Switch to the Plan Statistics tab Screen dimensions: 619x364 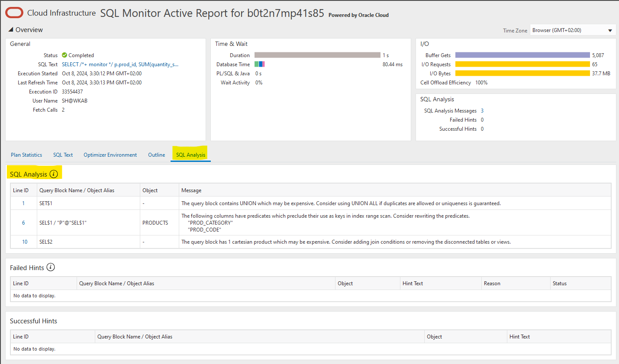pyautogui.click(x=26, y=155)
